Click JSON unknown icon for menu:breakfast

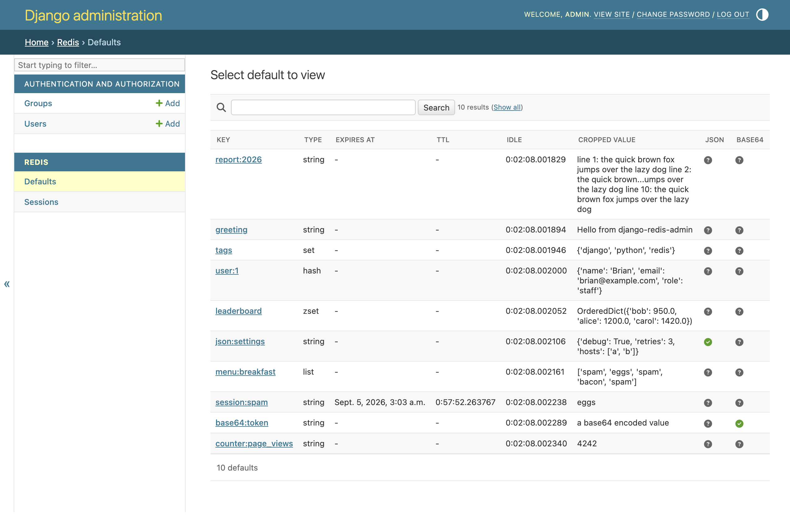(x=708, y=372)
